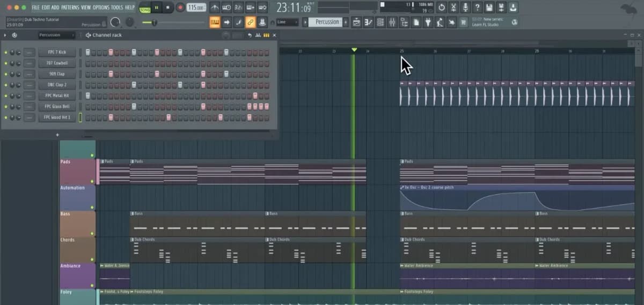Image resolution: width=644 pixels, height=305 pixels.
Task: Click the floppy disk save icon
Action: pos(489,8)
